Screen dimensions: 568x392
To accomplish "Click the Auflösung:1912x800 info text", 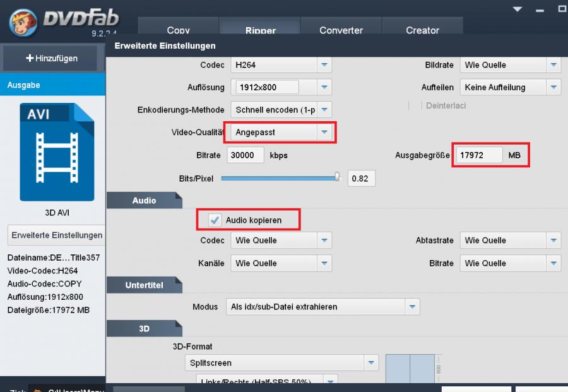I will click(45, 297).
